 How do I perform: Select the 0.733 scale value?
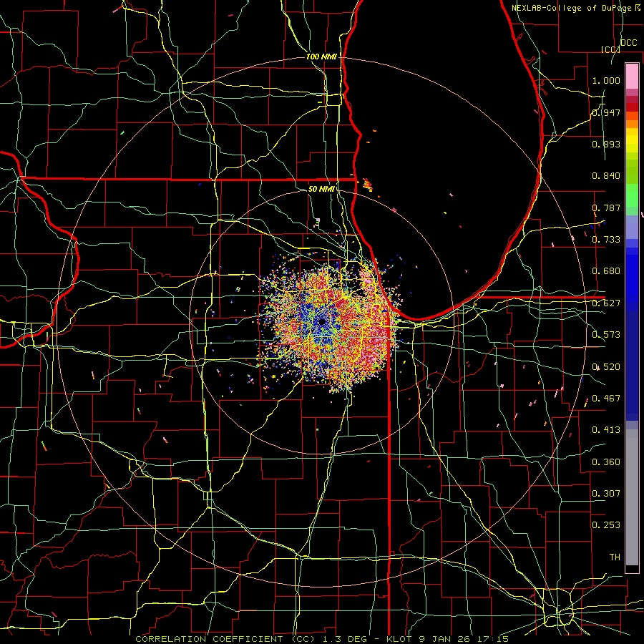[606, 240]
